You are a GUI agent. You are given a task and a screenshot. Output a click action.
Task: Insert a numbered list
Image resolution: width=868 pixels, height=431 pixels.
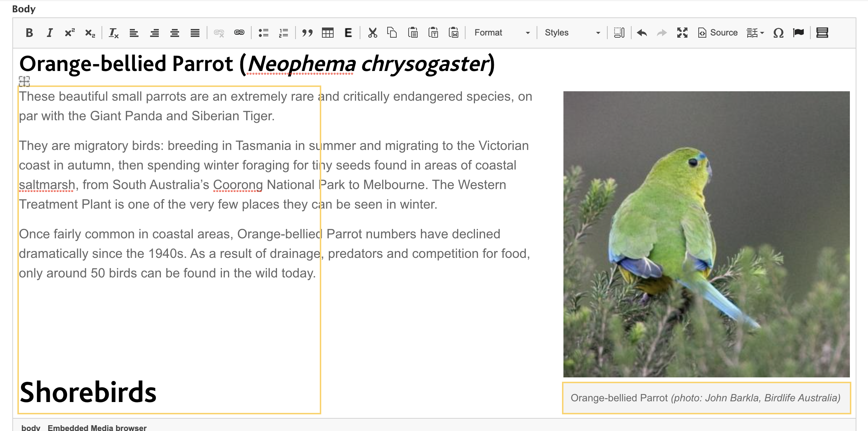pos(284,33)
